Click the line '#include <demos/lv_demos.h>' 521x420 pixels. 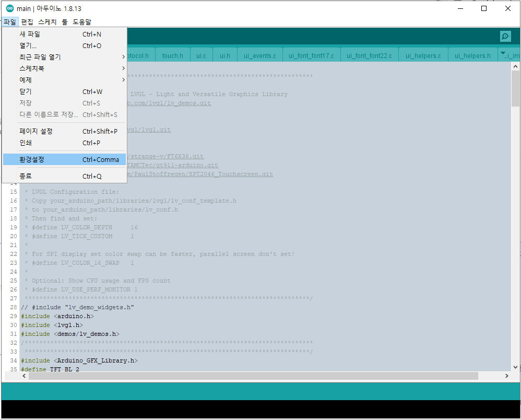[x=70, y=334]
